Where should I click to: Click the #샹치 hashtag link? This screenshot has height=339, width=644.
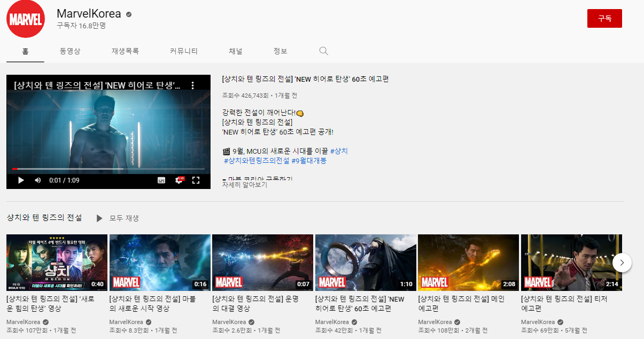[x=339, y=151]
